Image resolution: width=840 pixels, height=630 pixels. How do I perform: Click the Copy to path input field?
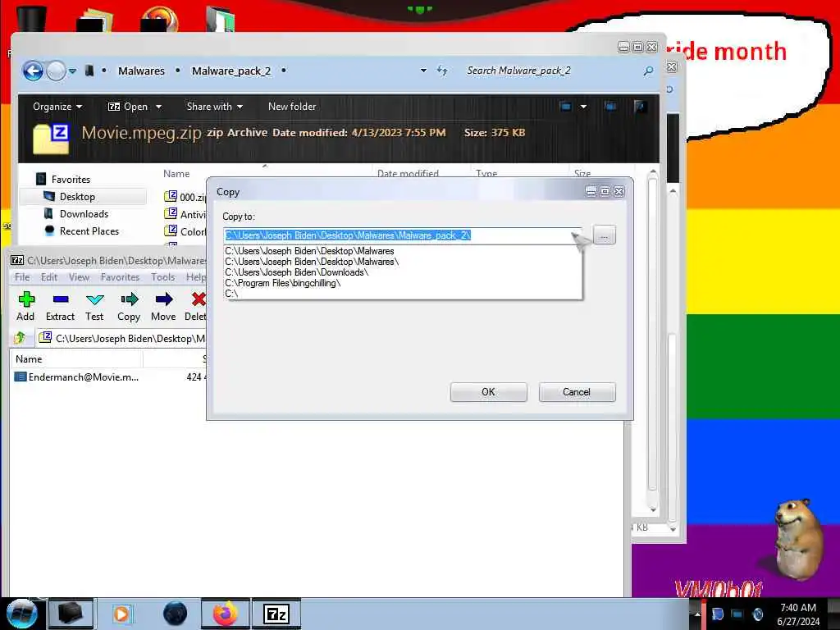pyautogui.click(x=397, y=235)
